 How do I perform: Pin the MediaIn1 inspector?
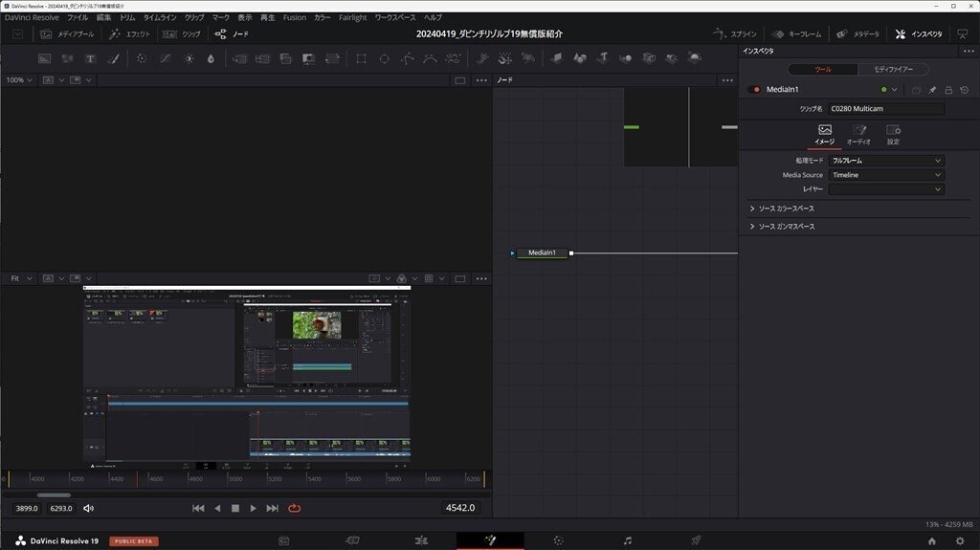932,90
